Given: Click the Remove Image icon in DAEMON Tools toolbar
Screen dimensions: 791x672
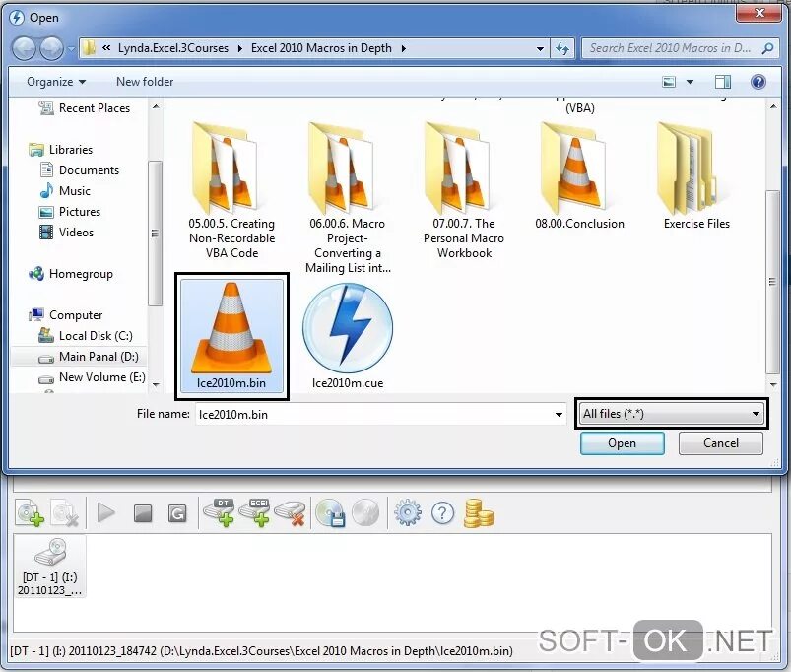Looking at the screenshot, I should (x=65, y=513).
